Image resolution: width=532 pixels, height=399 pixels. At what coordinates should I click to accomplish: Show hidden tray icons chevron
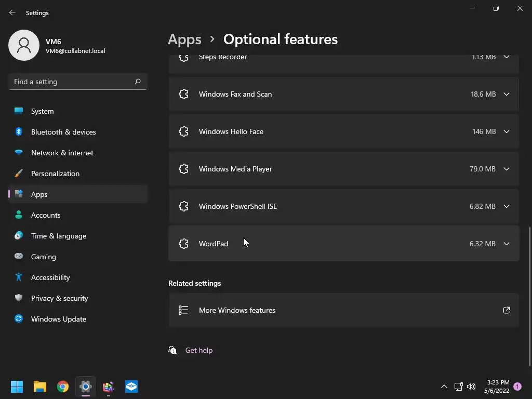click(x=444, y=387)
